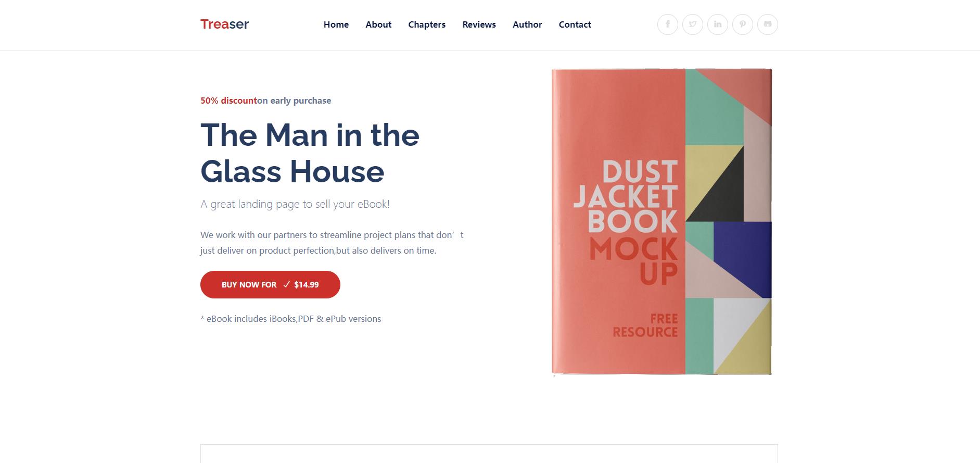Open the GitHub cat icon
The height and width of the screenshot is (463, 980).
click(767, 24)
